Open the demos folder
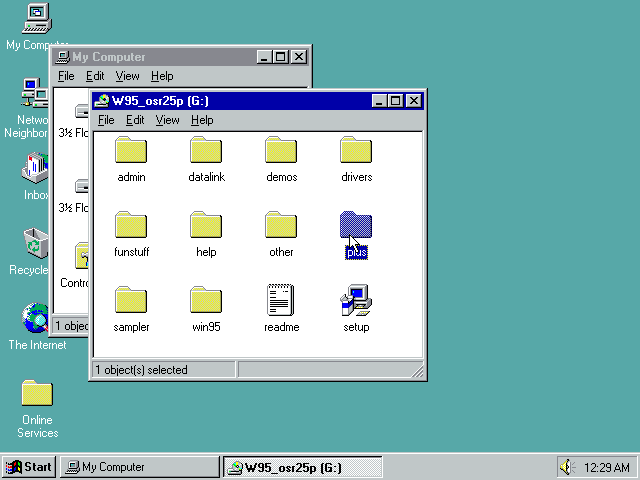Image resolution: width=640 pixels, height=480 pixels. point(281,151)
